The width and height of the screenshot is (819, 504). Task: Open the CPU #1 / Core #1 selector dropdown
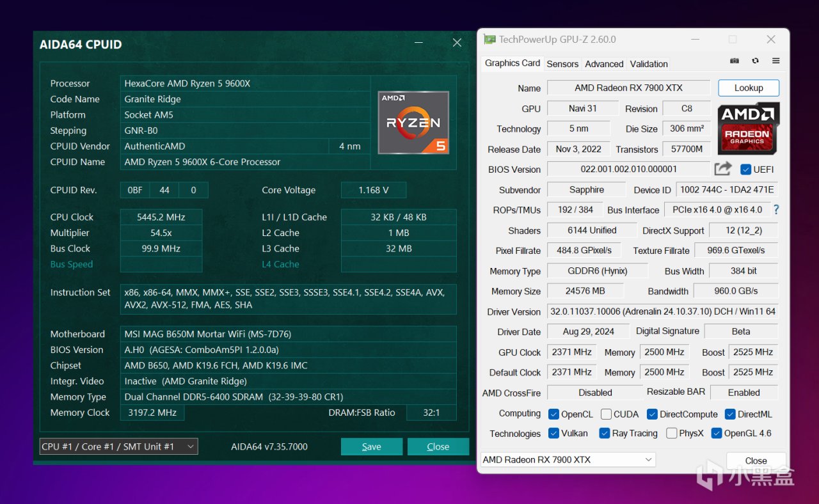tap(118, 446)
